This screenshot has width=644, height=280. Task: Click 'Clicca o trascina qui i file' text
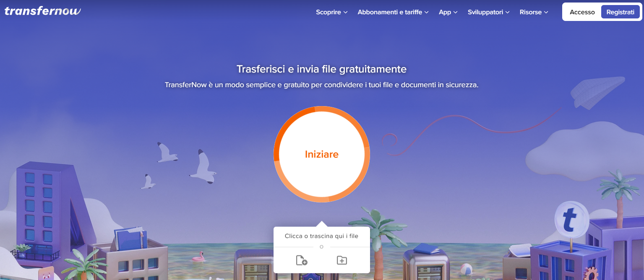point(321,236)
